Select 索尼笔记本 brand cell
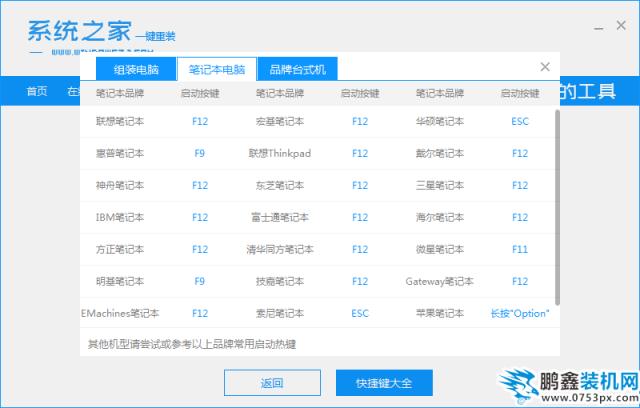640x408 pixels. tap(280, 313)
